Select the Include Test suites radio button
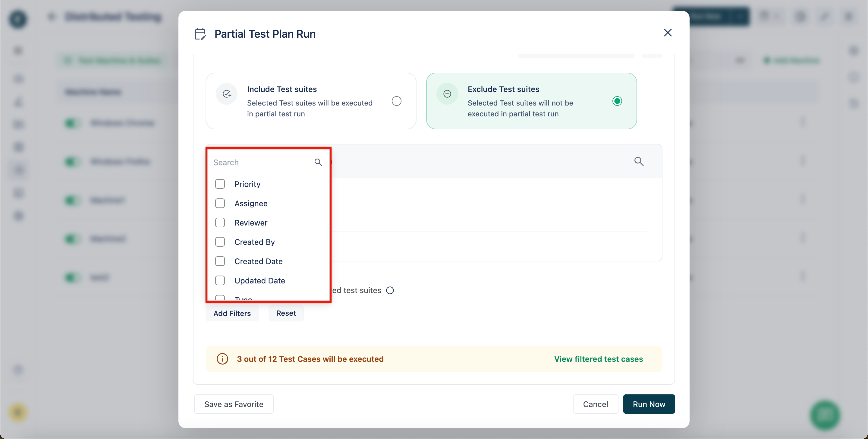The image size is (868, 439). 396,101
